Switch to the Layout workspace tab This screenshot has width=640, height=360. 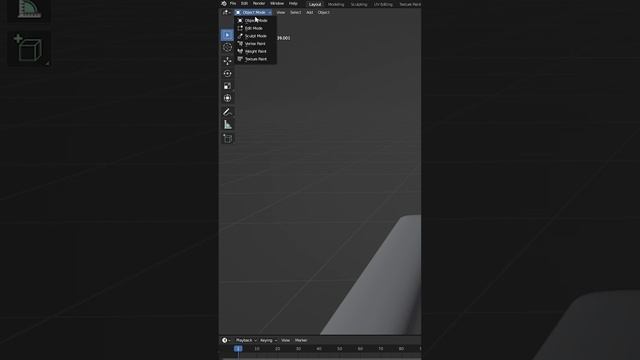(315, 4)
